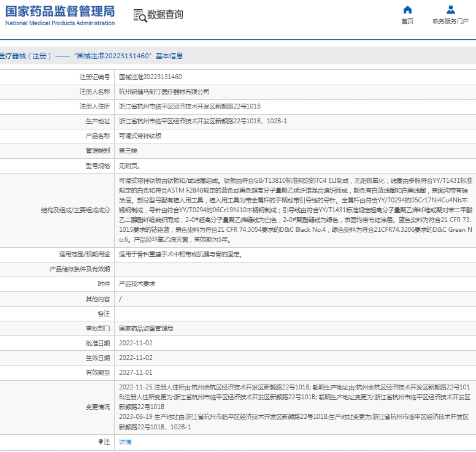Screen dimensions: 476x452
Task: Click the 产品技术要求 attachment value
Action: (x=137, y=284)
